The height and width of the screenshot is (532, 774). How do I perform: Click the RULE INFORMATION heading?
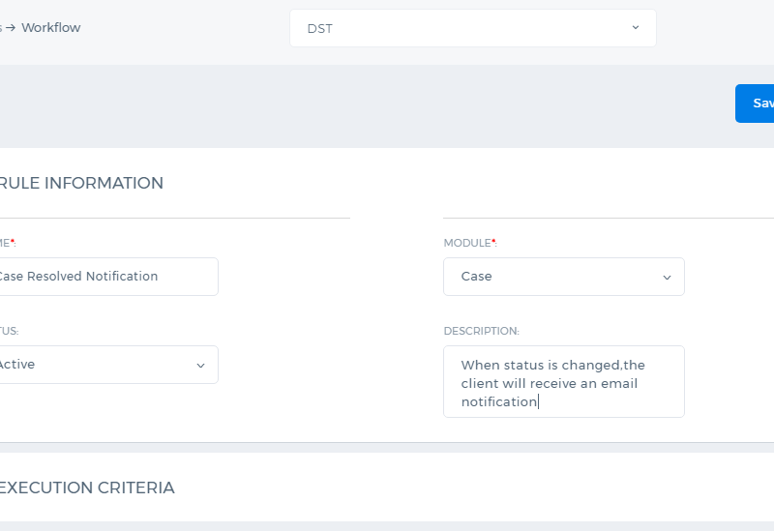coord(81,183)
